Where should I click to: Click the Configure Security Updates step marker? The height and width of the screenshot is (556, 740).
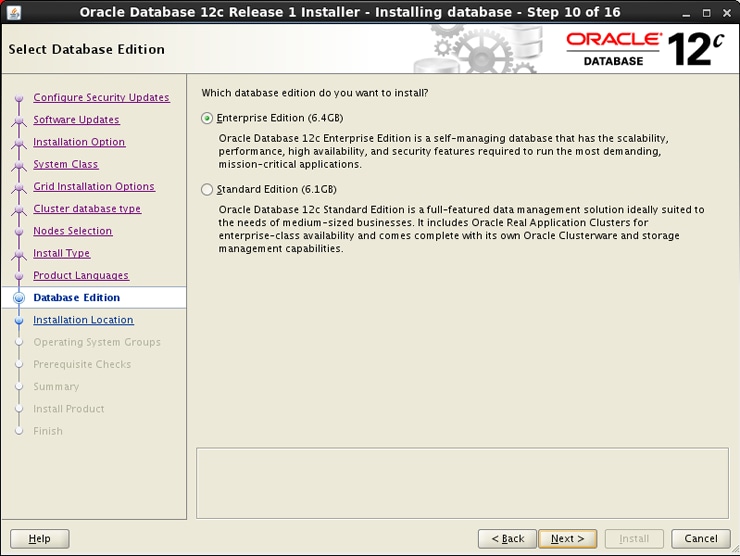(19, 98)
